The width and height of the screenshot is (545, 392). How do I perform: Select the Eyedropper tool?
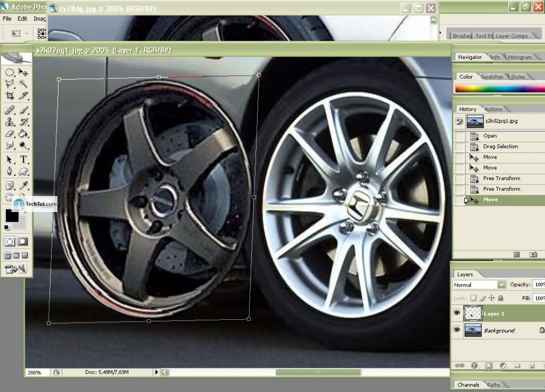click(23, 186)
